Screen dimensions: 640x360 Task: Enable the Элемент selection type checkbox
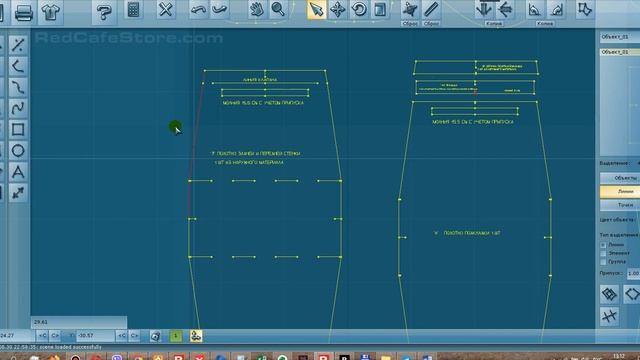coord(603,253)
